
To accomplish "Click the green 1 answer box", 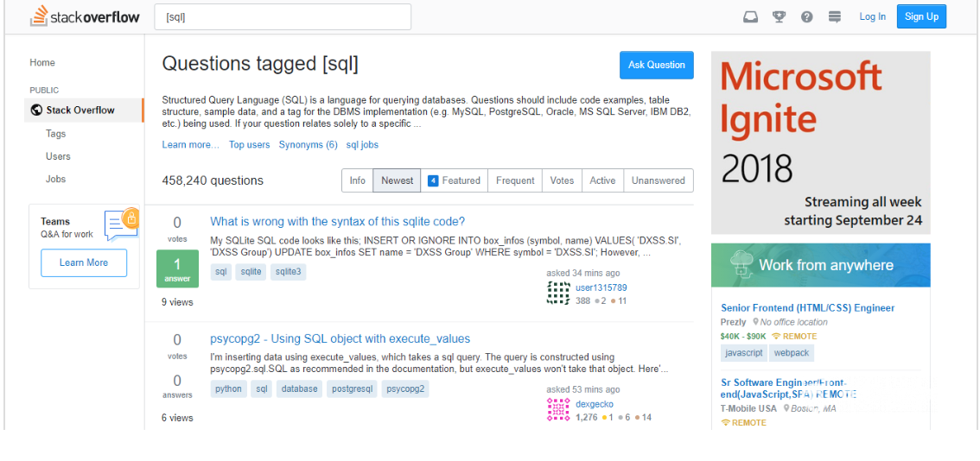I will tap(177, 268).
